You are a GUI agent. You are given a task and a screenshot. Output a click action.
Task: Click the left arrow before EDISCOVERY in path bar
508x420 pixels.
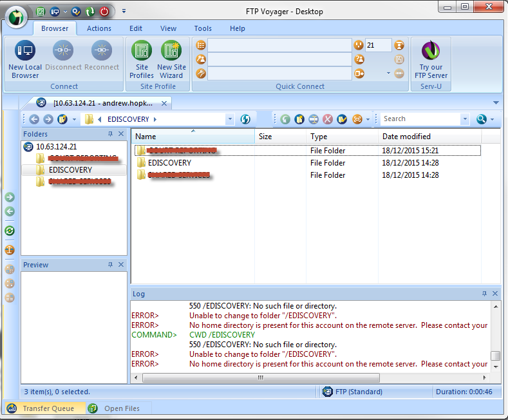[100, 119]
